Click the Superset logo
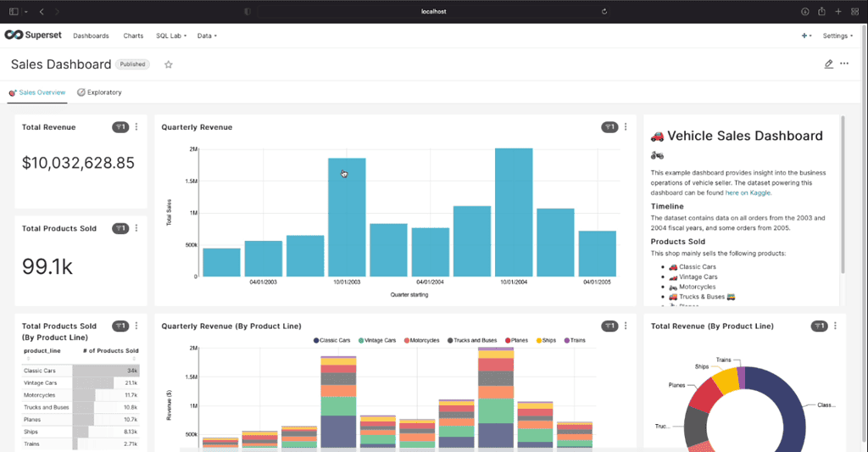This screenshot has height=452, width=868. coord(33,35)
